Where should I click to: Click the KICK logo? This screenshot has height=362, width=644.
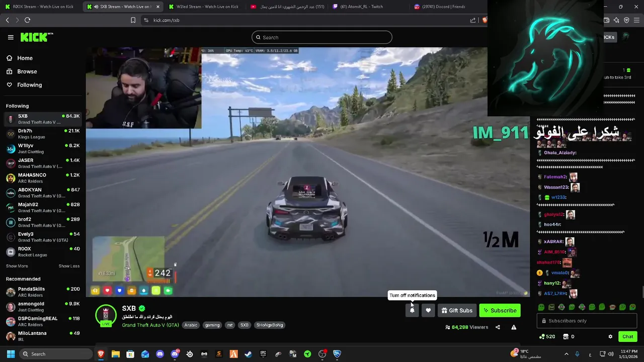(37, 37)
